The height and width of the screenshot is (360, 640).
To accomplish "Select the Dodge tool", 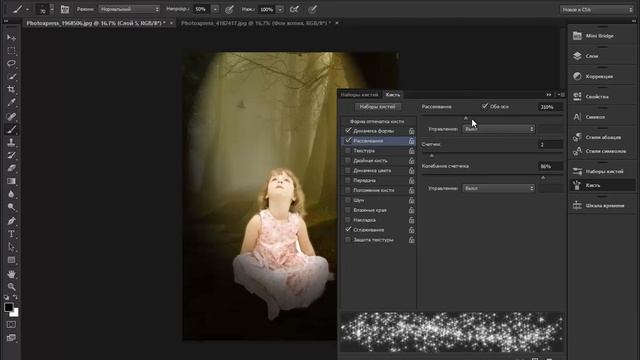I will pyautogui.click(x=11, y=207).
